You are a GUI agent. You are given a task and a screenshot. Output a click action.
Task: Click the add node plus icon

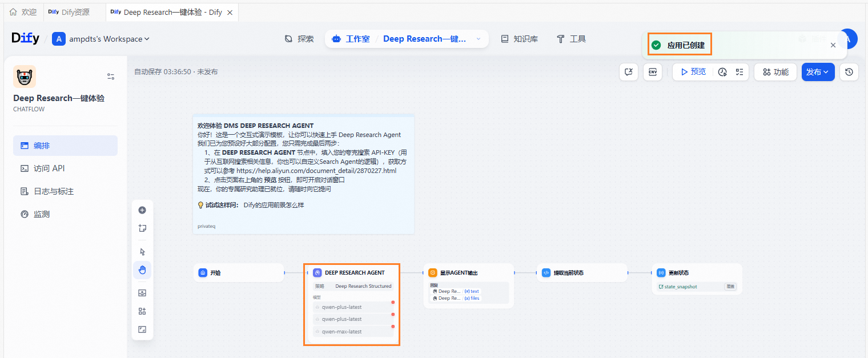tap(142, 210)
